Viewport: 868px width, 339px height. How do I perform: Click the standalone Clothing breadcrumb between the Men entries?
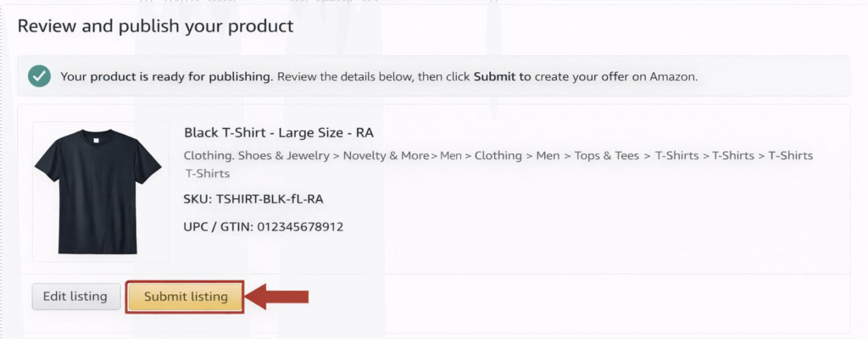click(x=498, y=156)
